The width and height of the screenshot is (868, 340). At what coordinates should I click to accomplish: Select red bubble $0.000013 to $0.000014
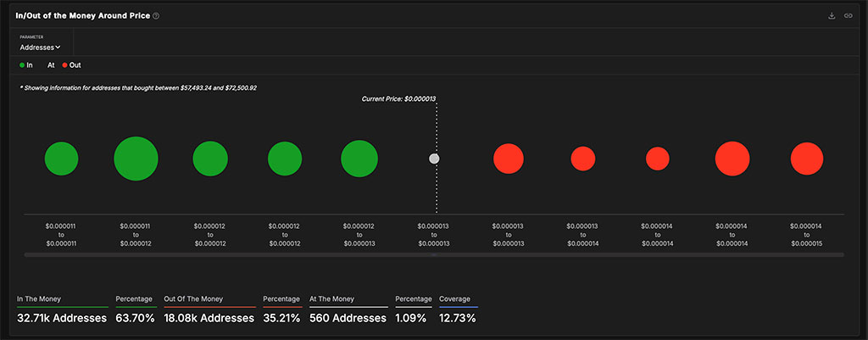[583, 159]
